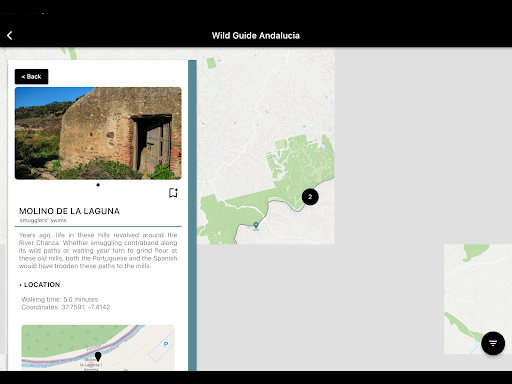This screenshot has height=384, width=512.
Task: Click the "smugglers' swims" subtitle
Action: pos(43,220)
